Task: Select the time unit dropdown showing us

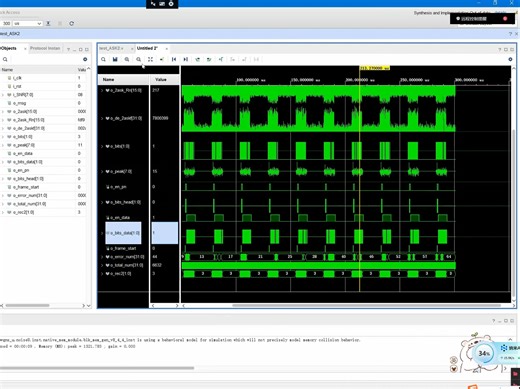Action: 27,23
